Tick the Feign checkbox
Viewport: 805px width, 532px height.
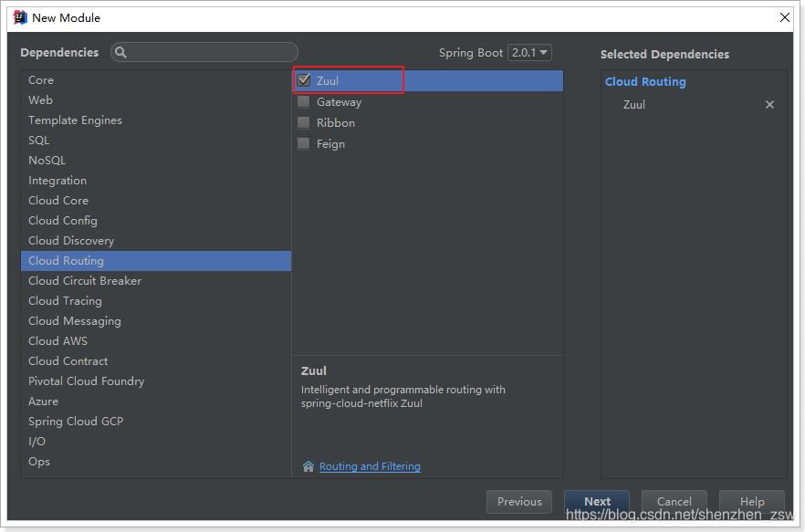[304, 144]
